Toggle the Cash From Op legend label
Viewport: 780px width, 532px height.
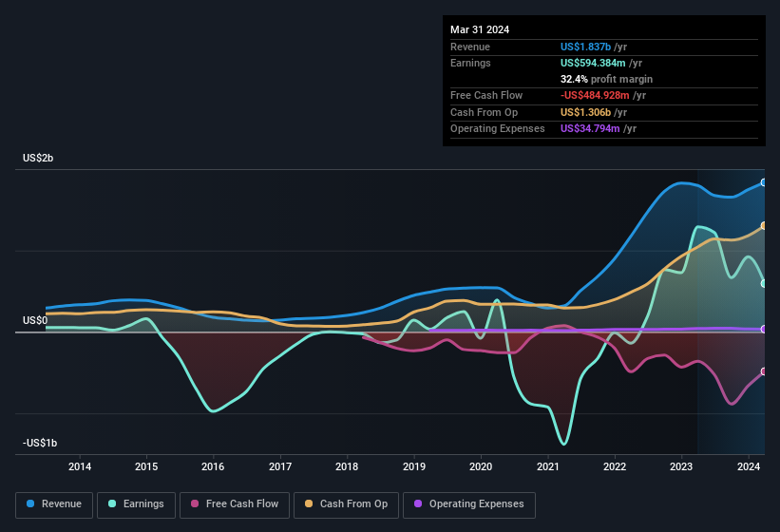[354, 504]
